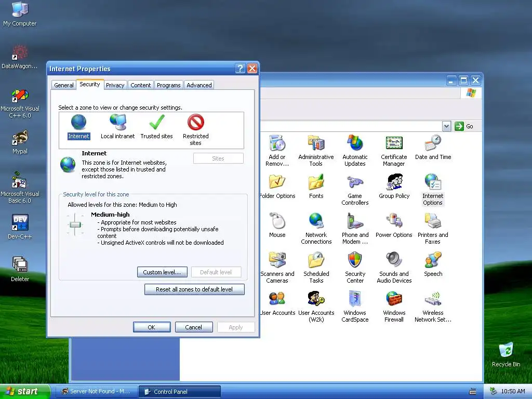Viewport: 532px width, 399px height.
Task: Expand the Control Panel address dropdown
Action: tap(446, 126)
